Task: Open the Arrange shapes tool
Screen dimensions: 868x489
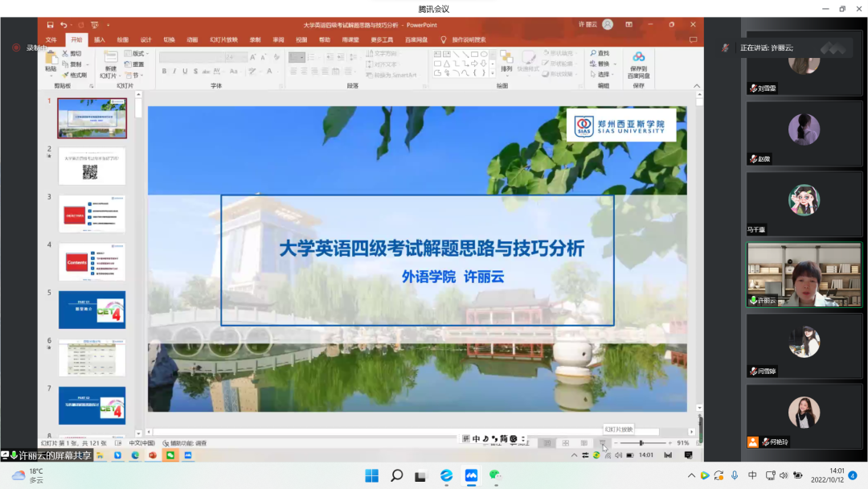Action: point(506,61)
